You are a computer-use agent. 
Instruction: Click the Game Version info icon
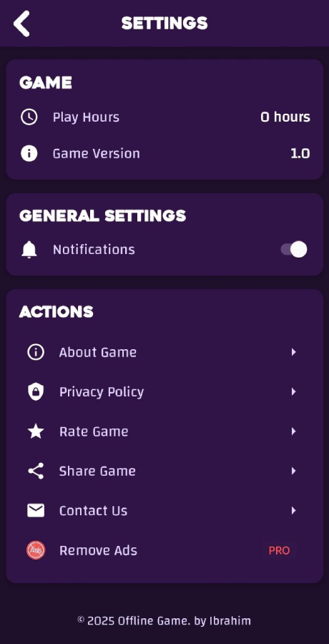(x=29, y=154)
